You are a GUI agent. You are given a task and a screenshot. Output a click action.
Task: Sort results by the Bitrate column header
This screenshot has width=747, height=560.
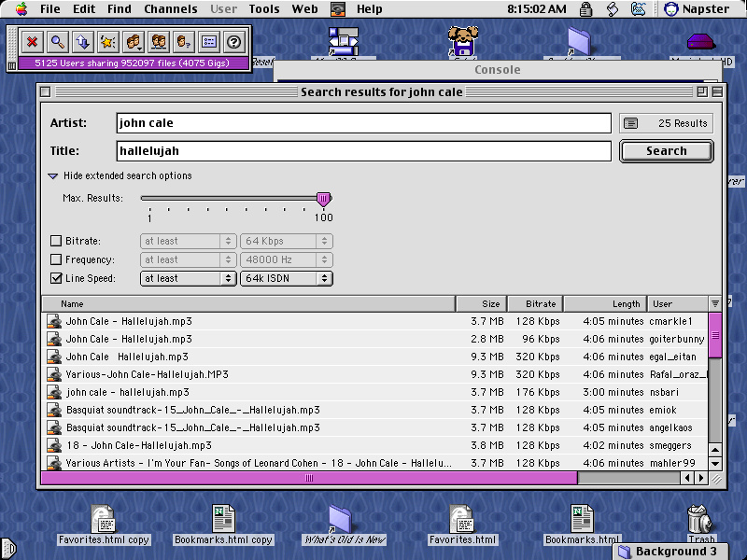point(535,304)
